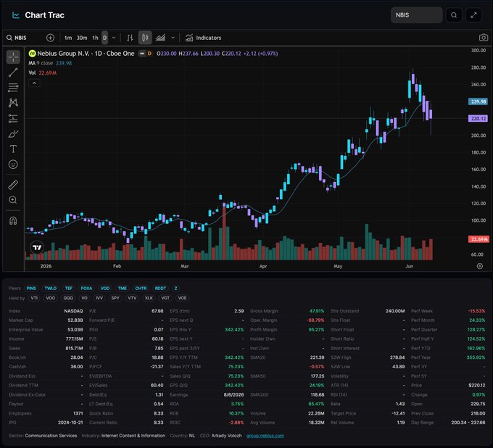
Task: Open holder fund QQQ
Action: (68, 298)
